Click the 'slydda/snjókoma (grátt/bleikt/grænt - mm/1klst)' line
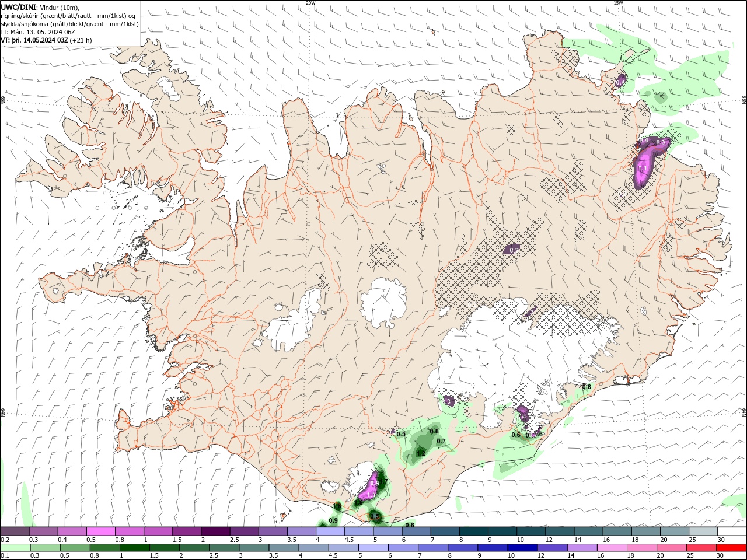 (x=69, y=24)
